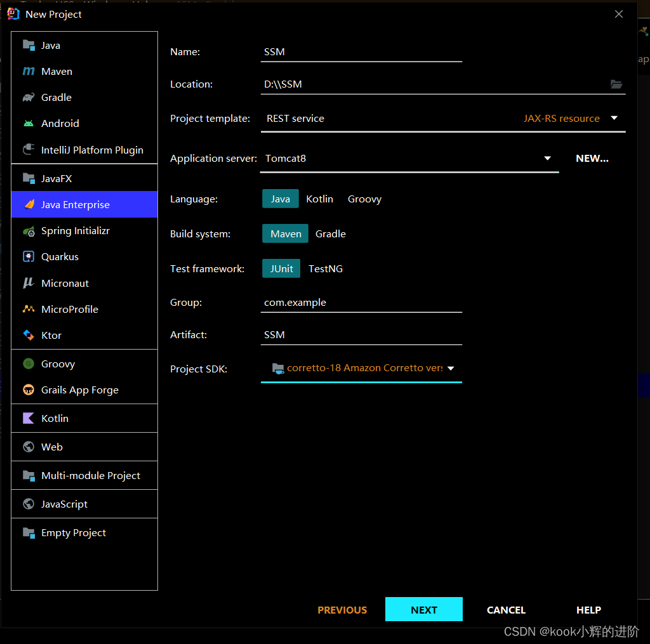Select Kotlin project type
650x644 pixels.
[x=84, y=418]
